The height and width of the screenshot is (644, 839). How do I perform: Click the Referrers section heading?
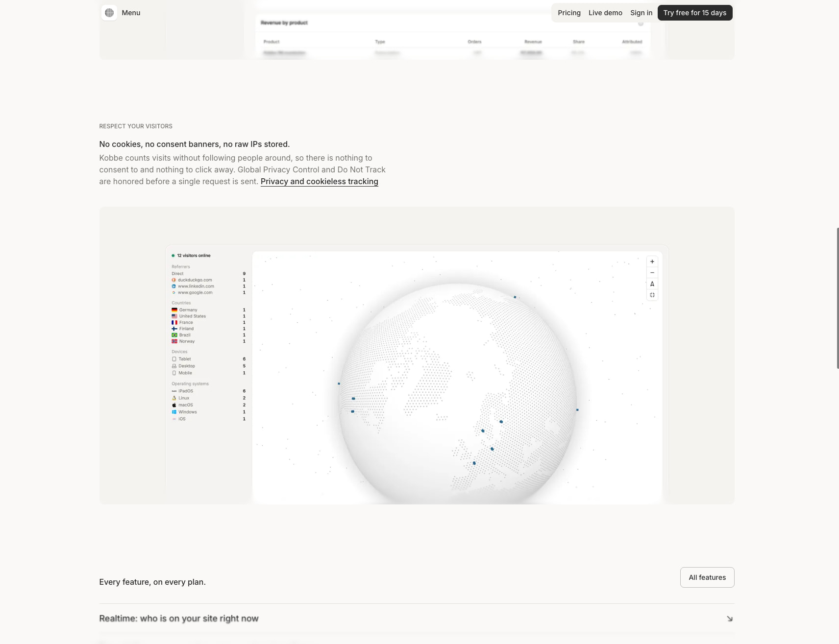[181, 267]
